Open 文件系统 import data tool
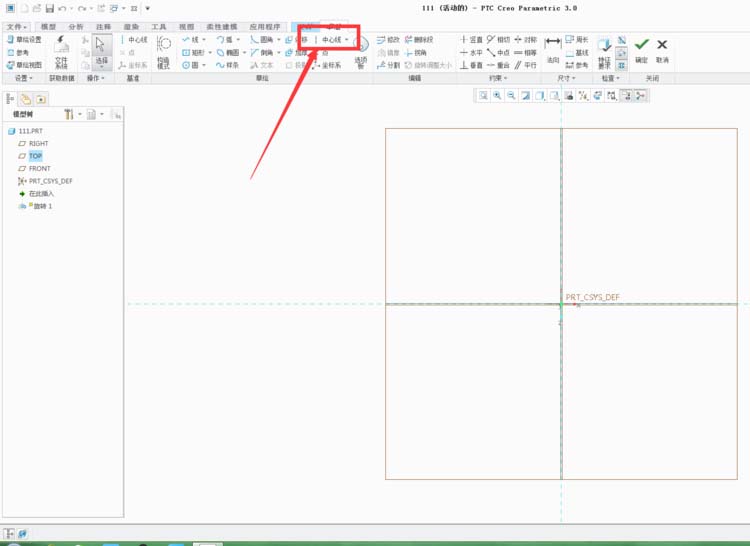The image size is (750, 546). 61,52
